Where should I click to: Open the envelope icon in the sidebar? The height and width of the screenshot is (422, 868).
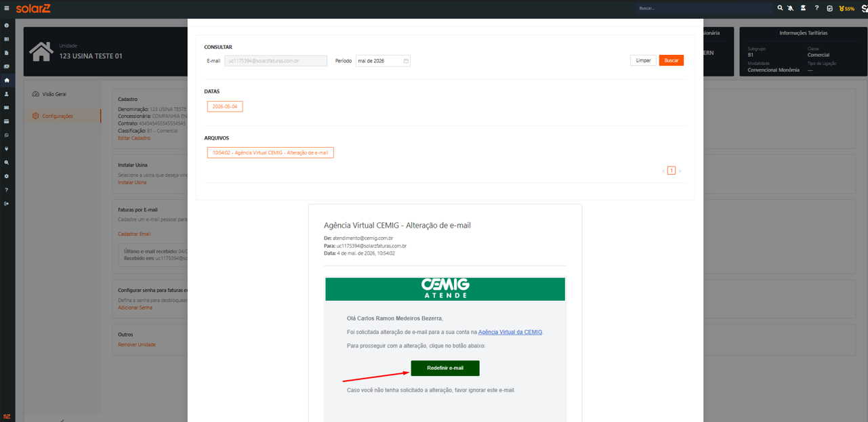pos(7,108)
